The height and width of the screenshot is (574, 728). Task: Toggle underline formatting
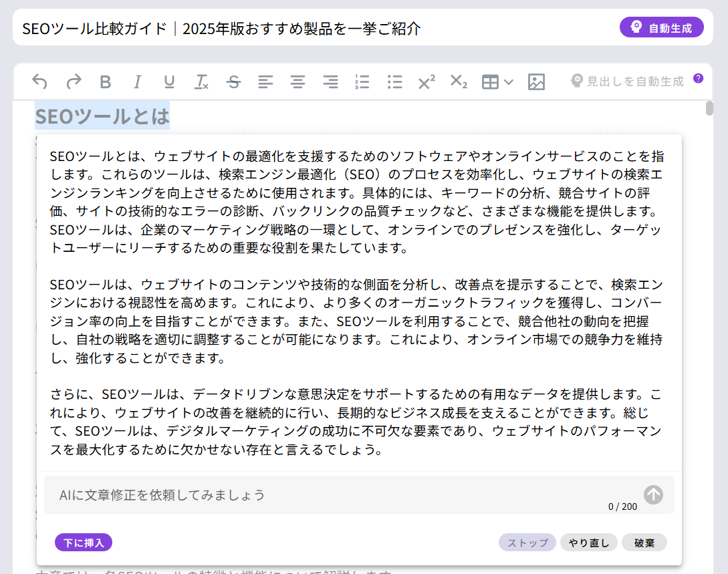pyautogui.click(x=169, y=82)
